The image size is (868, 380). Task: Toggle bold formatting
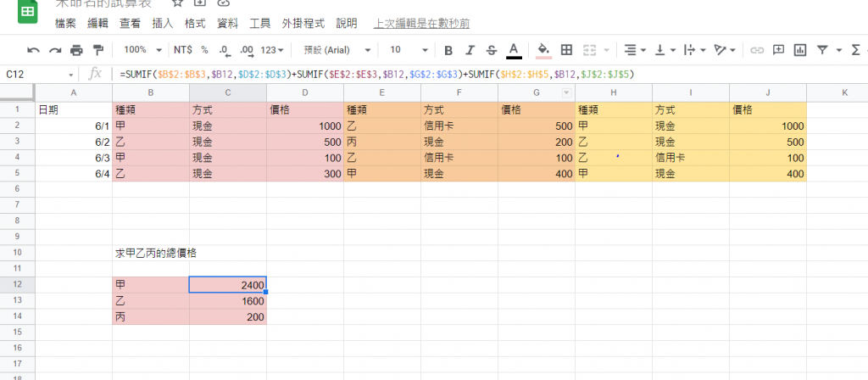[x=448, y=50]
